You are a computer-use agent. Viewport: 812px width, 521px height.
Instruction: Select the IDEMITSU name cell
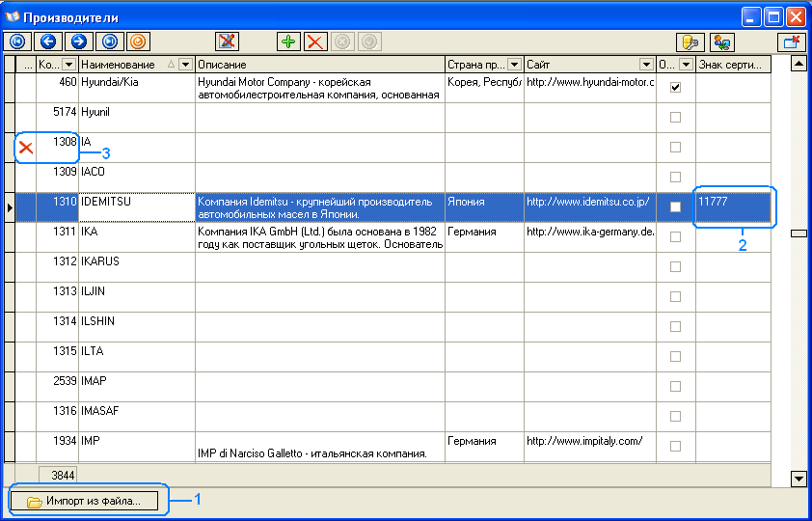tap(137, 207)
